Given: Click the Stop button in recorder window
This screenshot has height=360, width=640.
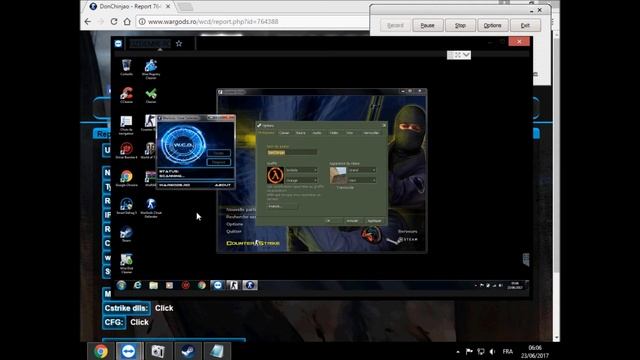Looking at the screenshot, I should point(460,25).
